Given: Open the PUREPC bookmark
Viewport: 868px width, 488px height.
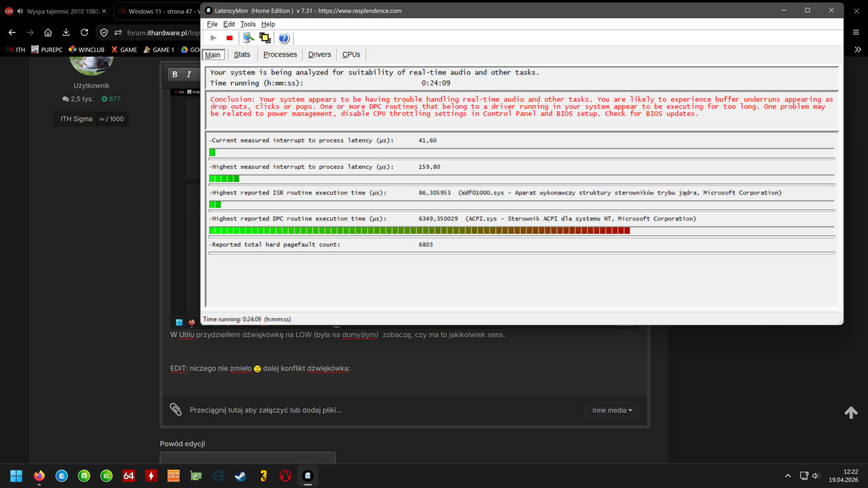Looking at the screenshot, I should 47,49.
